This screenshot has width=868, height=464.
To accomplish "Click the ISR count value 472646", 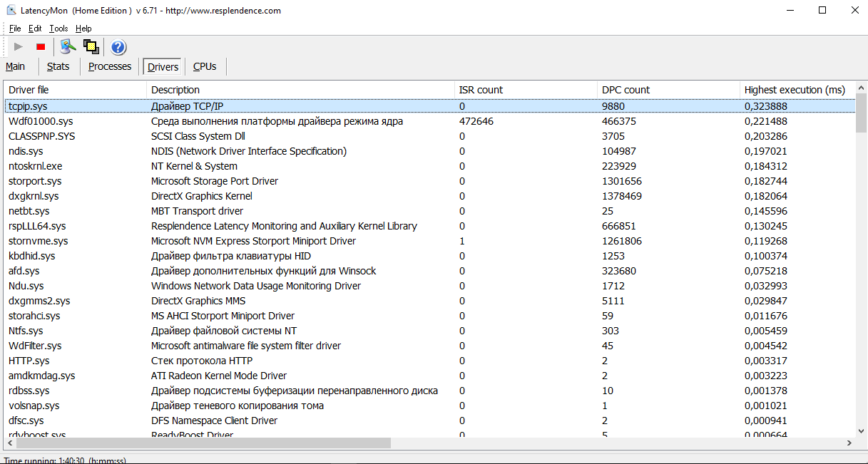I will tap(476, 121).
